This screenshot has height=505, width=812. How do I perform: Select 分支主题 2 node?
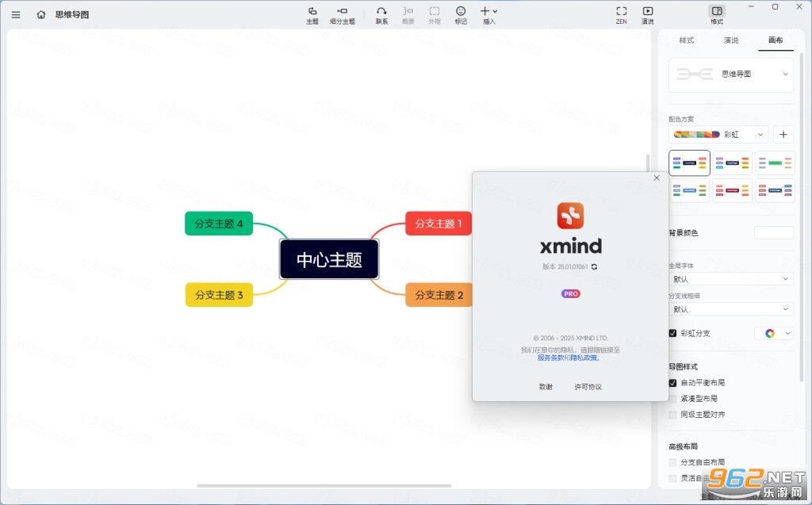point(439,295)
